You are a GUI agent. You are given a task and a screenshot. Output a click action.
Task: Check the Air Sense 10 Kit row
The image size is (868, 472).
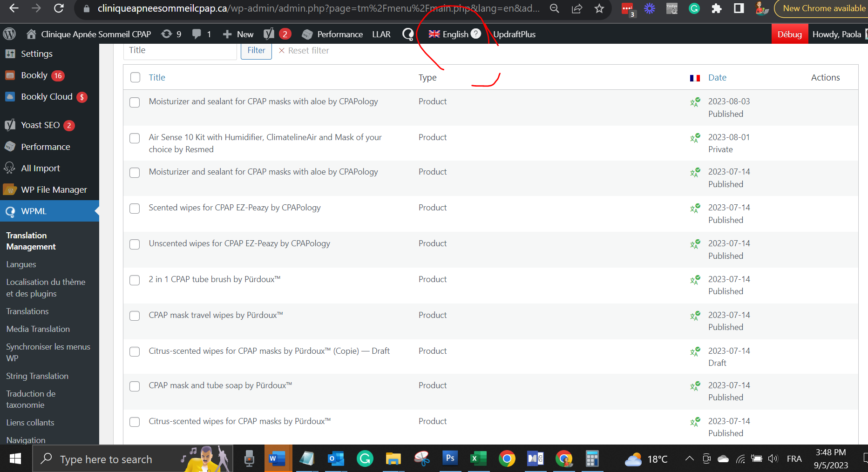click(x=135, y=138)
